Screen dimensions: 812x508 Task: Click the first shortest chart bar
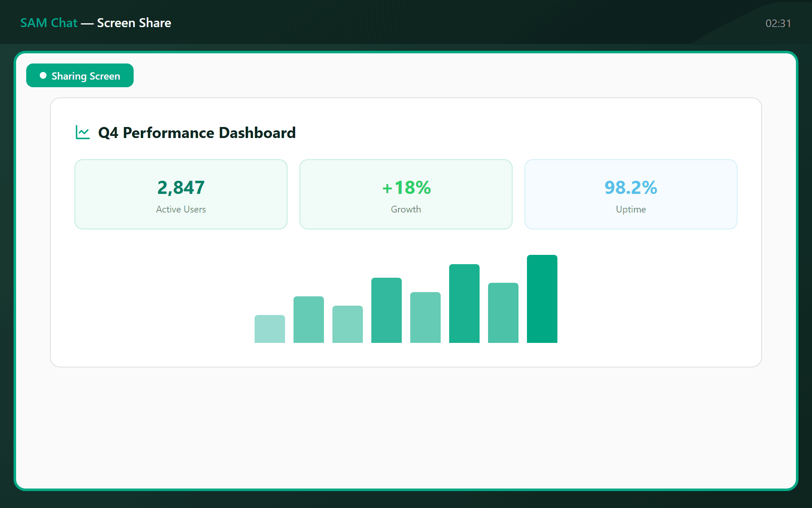[x=270, y=329]
